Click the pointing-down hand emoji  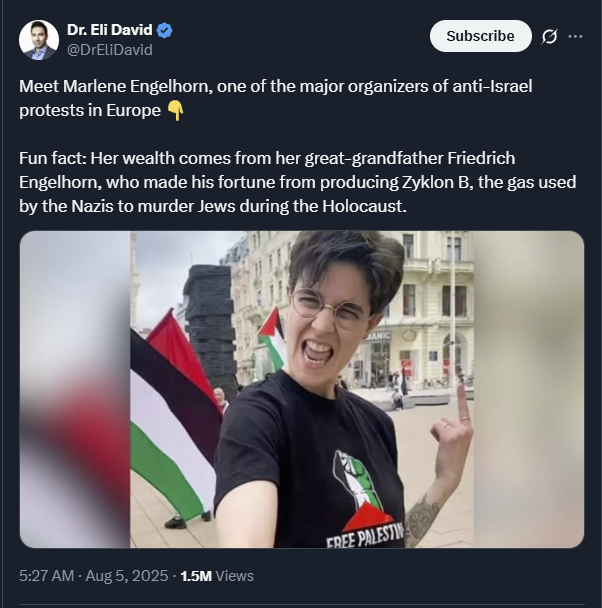point(175,111)
